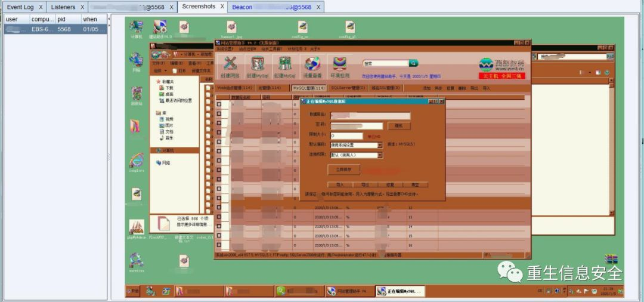Viewport: 644px width, 302px height.
Task: Click 添加 in the MySQL toolbar
Action: 427,88
